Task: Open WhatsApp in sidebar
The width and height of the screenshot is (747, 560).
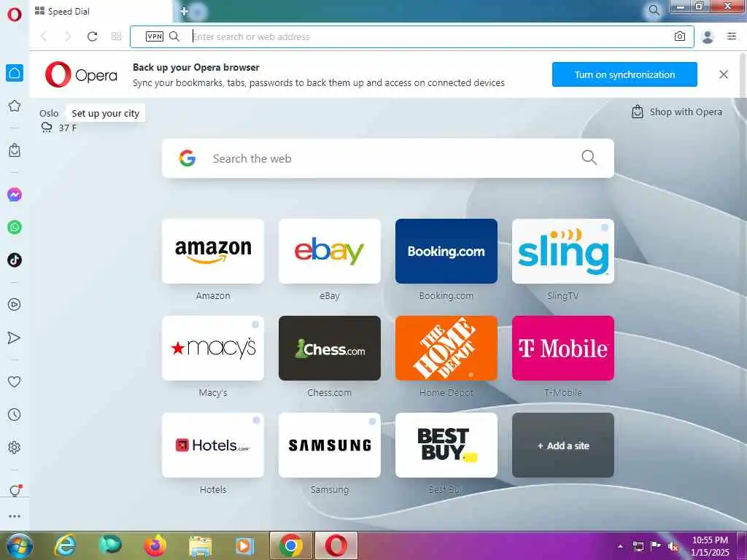Action: pos(15,227)
